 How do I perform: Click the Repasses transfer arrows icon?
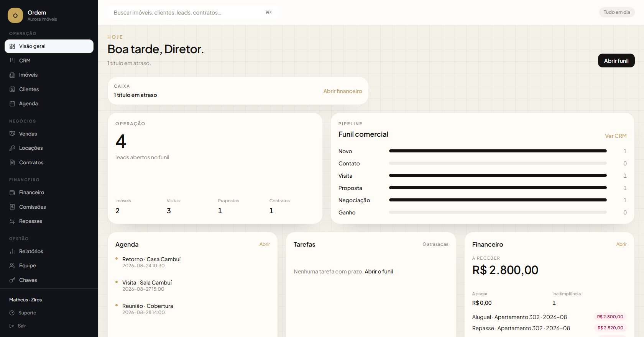(12, 221)
